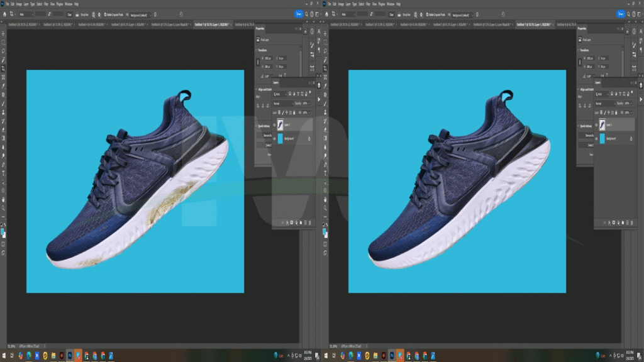Screen dimensions: 644x362
Task: Choose the Magic Wand tool in left window
Action: coord(4,60)
